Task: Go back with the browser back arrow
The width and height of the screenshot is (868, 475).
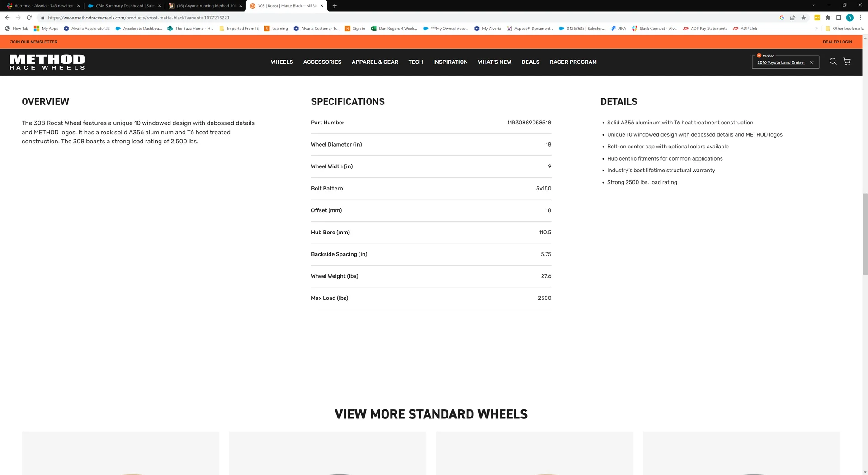Action: [x=7, y=18]
